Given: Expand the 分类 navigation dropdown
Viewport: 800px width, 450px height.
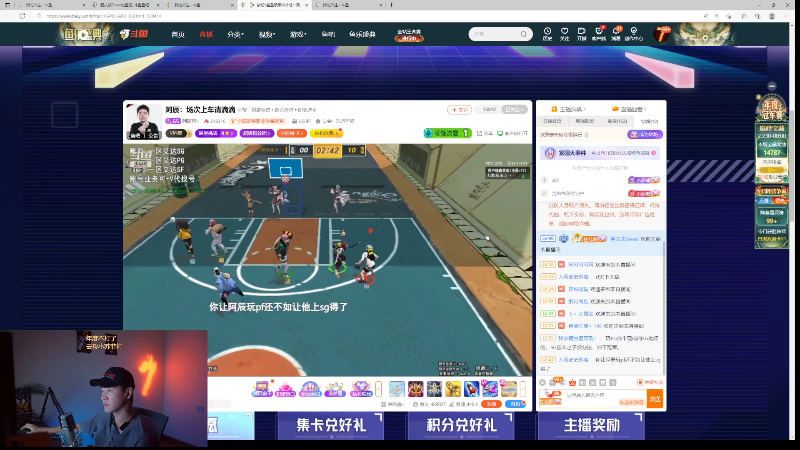Looking at the screenshot, I should click(x=235, y=34).
